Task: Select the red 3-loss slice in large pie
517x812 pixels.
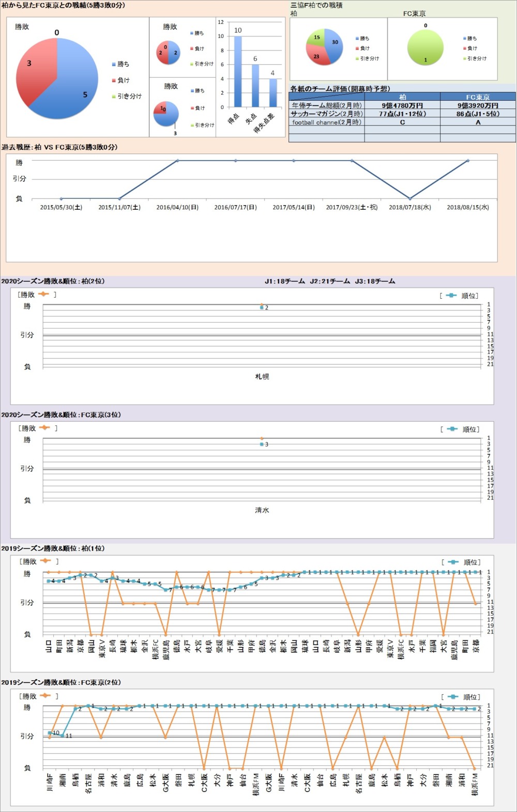Action: click(x=34, y=70)
